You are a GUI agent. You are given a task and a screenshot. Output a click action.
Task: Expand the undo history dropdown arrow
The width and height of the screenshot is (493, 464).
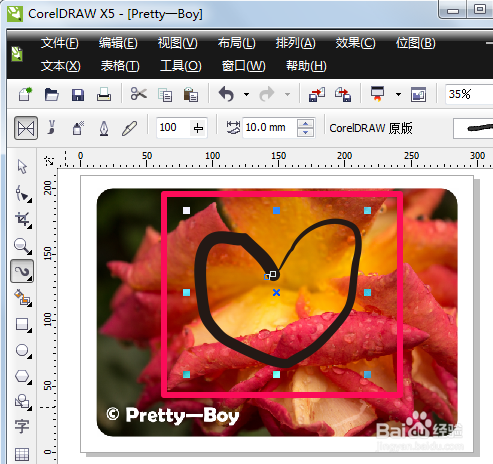coord(246,95)
